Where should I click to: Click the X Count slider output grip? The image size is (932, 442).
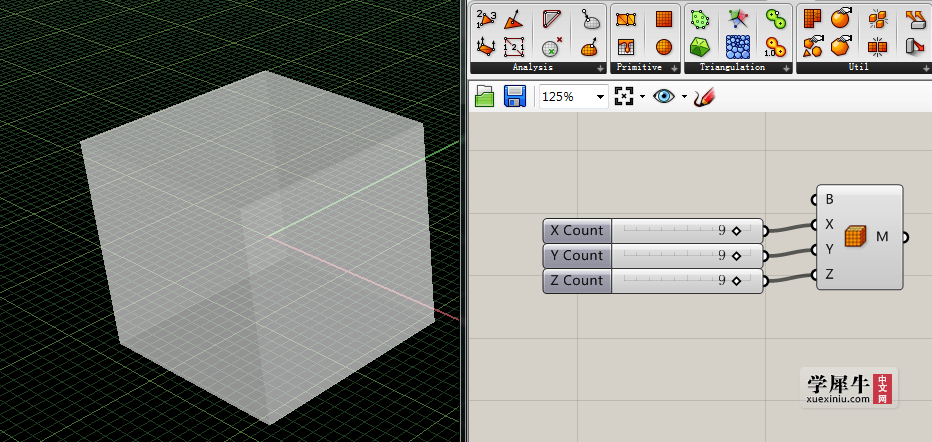point(766,231)
